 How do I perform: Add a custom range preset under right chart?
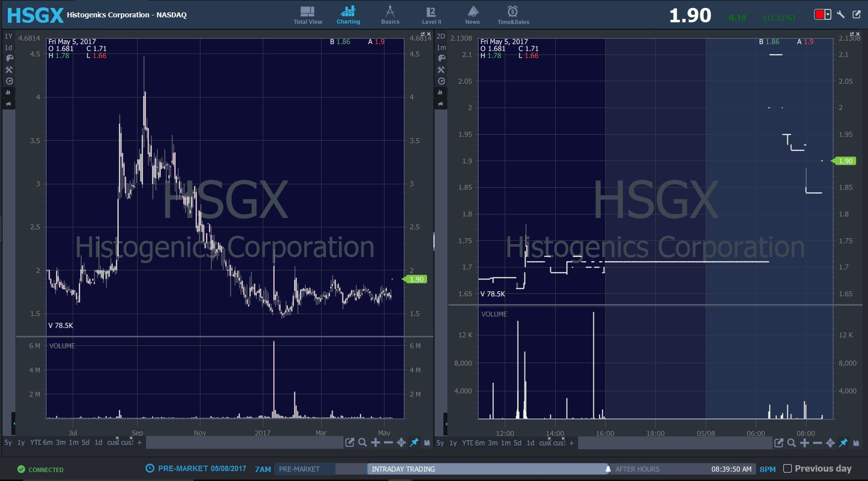[x=572, y=442]
